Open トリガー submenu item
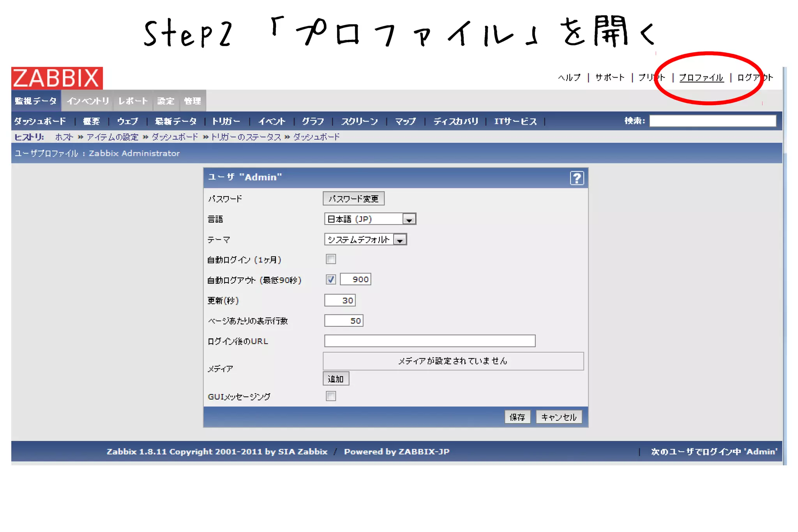 [x=226, y=121]
